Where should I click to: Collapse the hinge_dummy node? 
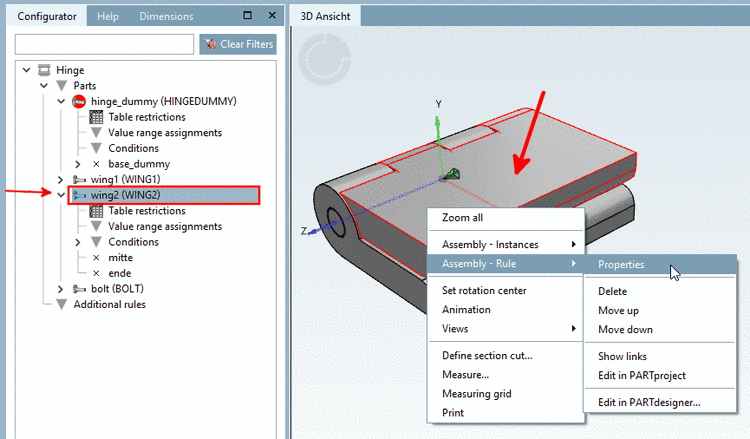tap(61, 101)
